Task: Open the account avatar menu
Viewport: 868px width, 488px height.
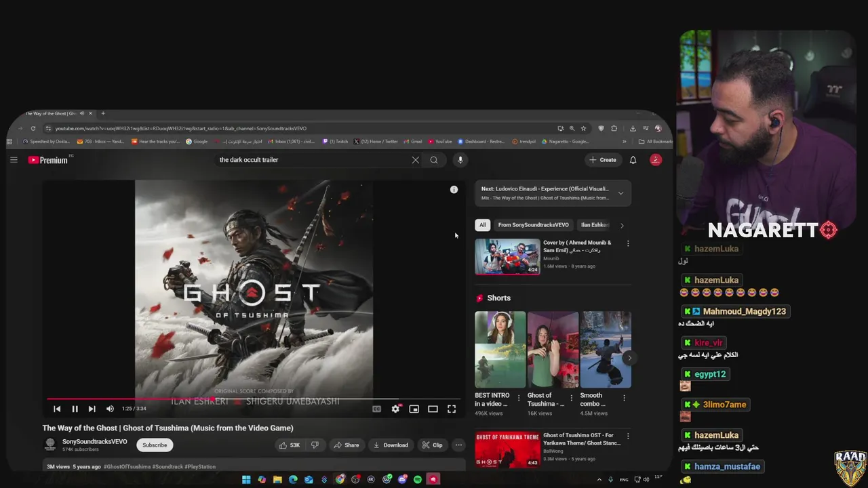Action: (x=655, y=160)
